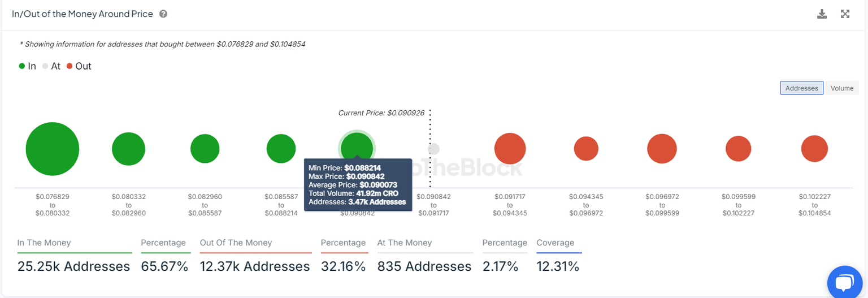Click the largest green bubble at $0.076829
868x298 pixels.
click(x=53, y=149)
